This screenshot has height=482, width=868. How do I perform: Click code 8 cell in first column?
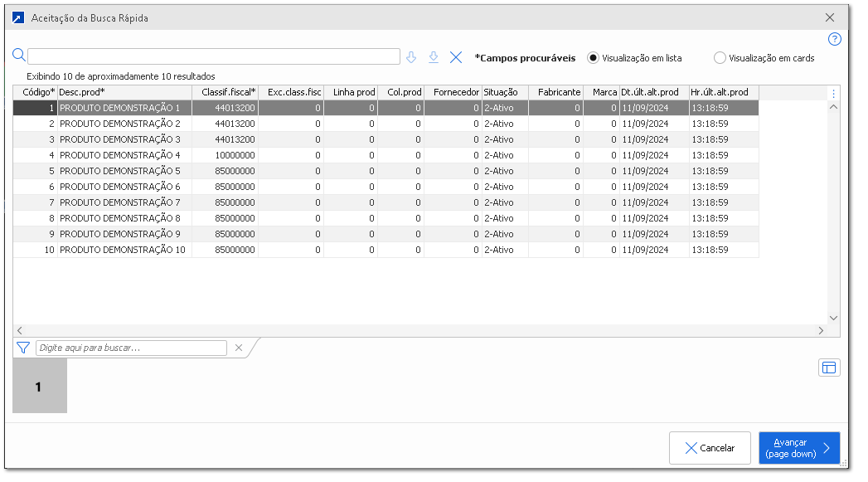click(x=36, y=218)
